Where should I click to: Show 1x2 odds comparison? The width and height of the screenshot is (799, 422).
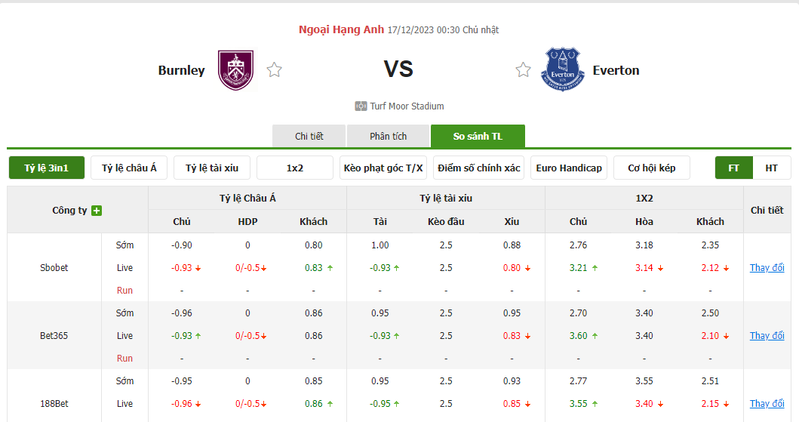[295, 168]
